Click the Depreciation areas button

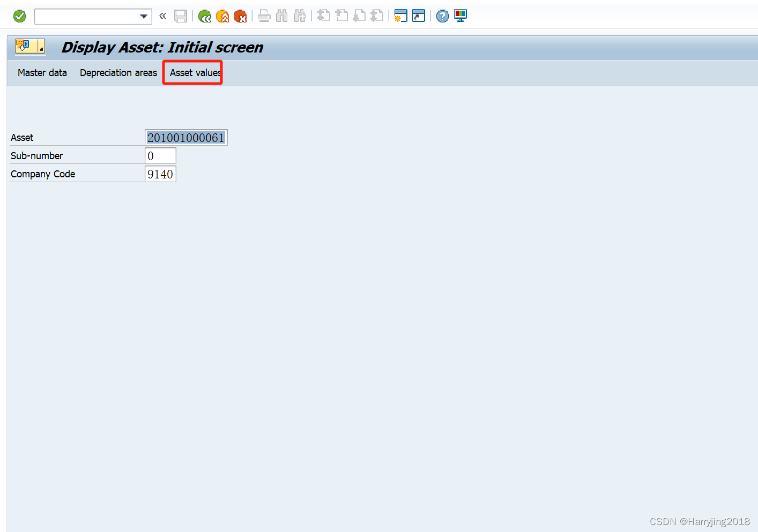click(x=118, y=73)
